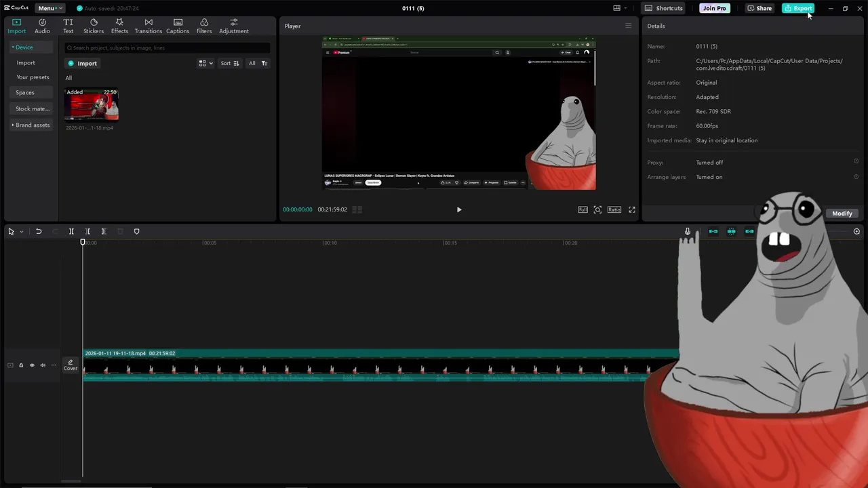Click the record voiceover microphone icon
The width and height of the screenshot is (868, 488).
point(687,232)
